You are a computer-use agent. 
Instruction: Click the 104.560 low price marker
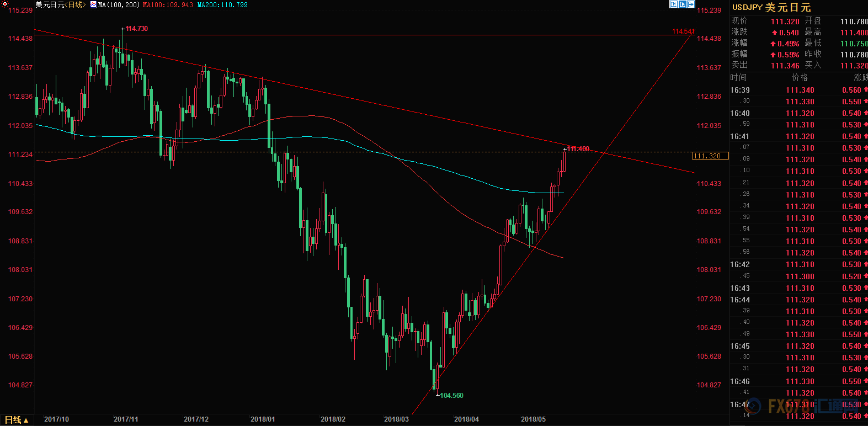tap(451, 396)
